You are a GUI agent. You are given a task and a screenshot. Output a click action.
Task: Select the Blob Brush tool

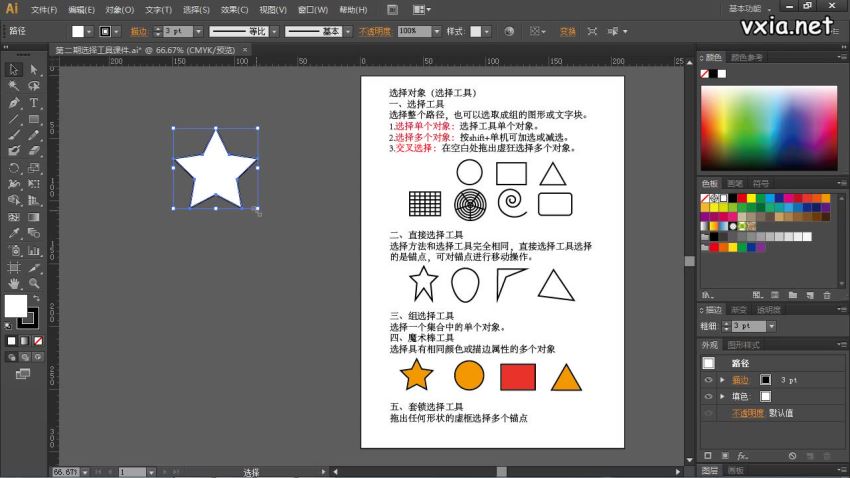(x=14, y=151)
